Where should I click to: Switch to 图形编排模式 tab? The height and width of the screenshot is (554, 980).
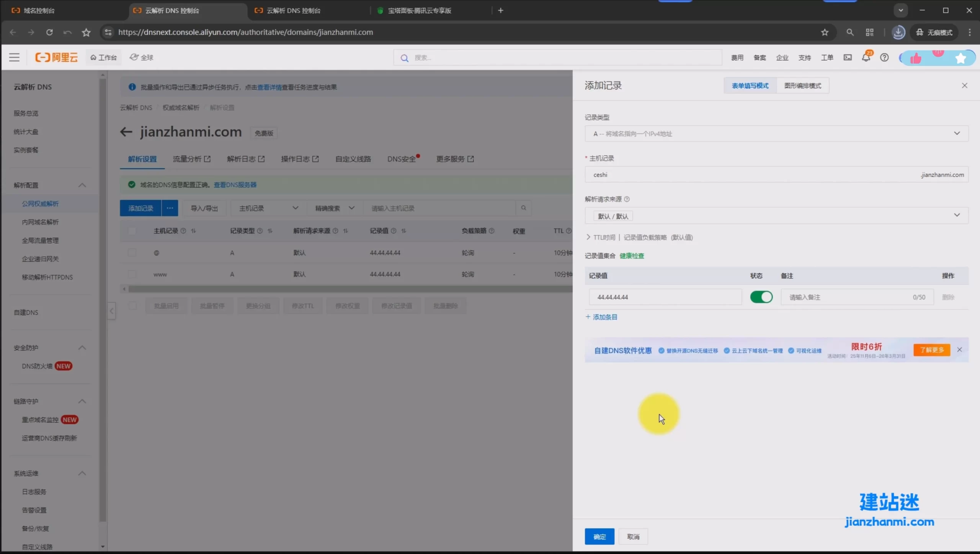[x=802, y=86]
